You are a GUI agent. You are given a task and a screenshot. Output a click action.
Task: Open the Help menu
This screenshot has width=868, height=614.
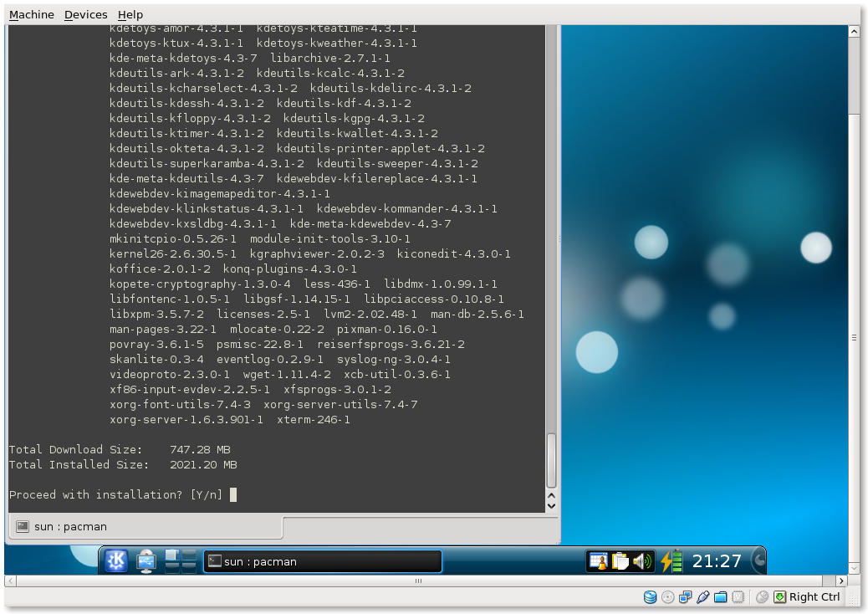[x=130, y=14]
